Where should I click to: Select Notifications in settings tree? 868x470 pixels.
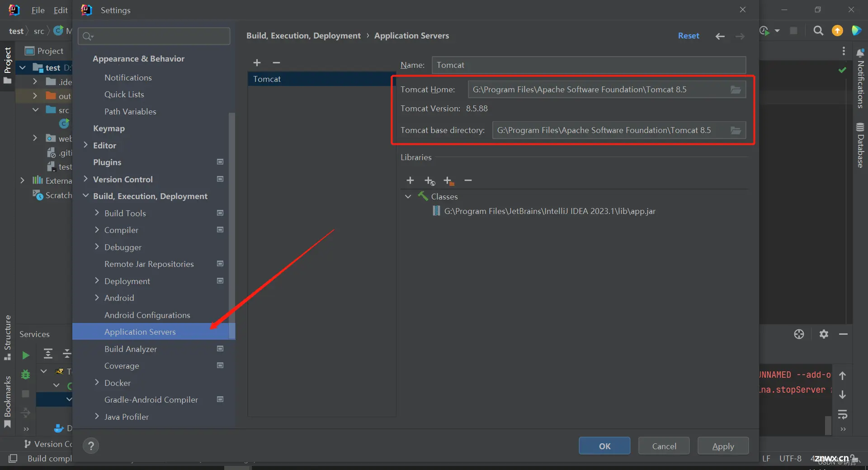[128, 78]
